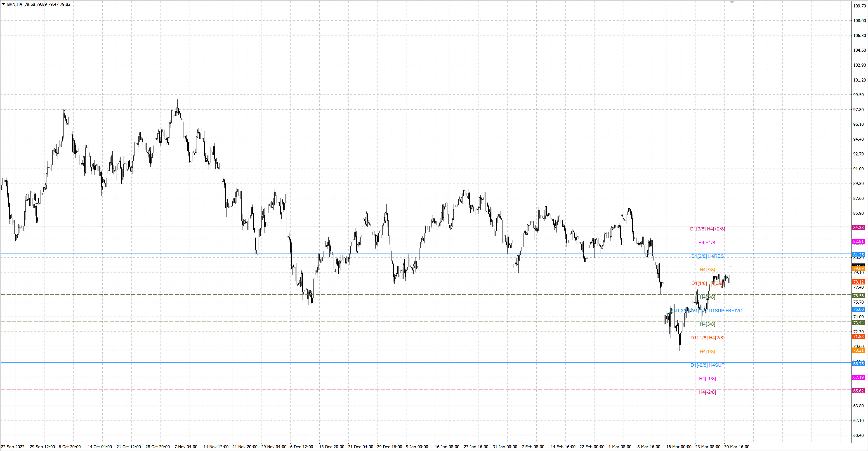Select the red 78.12 price label
868x451 pixels.
858,282
